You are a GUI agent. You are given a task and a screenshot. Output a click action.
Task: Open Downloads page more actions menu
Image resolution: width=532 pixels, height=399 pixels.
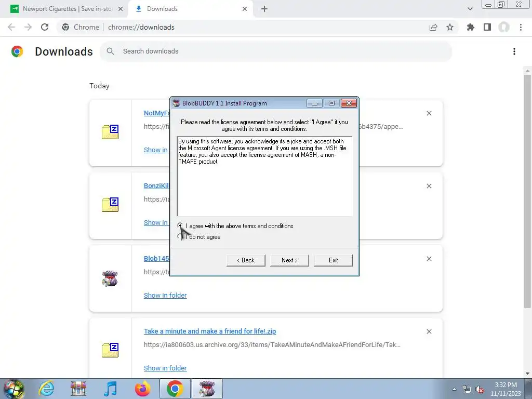click(514, 51)
